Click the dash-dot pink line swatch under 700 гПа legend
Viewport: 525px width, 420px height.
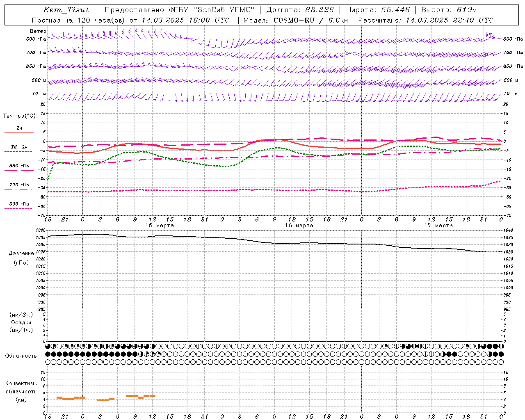(x=19, y=189)
